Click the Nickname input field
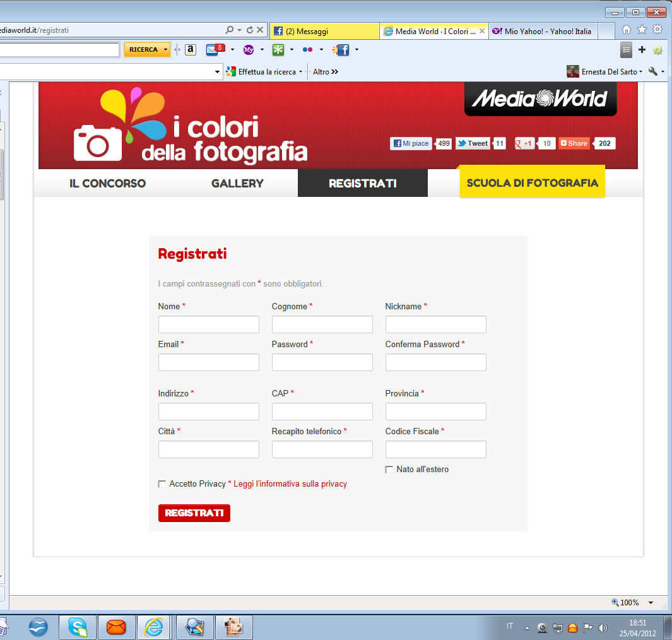The image size is (672, 640). pyautogui.click(x=436, y=324)
